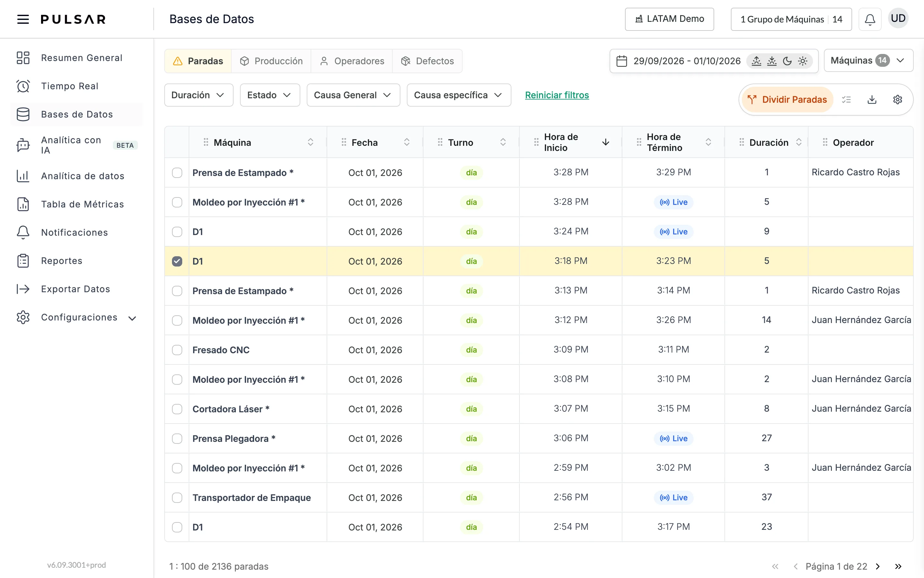Select the Fresado CNC row checkbox
This screenshot has height=578, width=924.
177,350
